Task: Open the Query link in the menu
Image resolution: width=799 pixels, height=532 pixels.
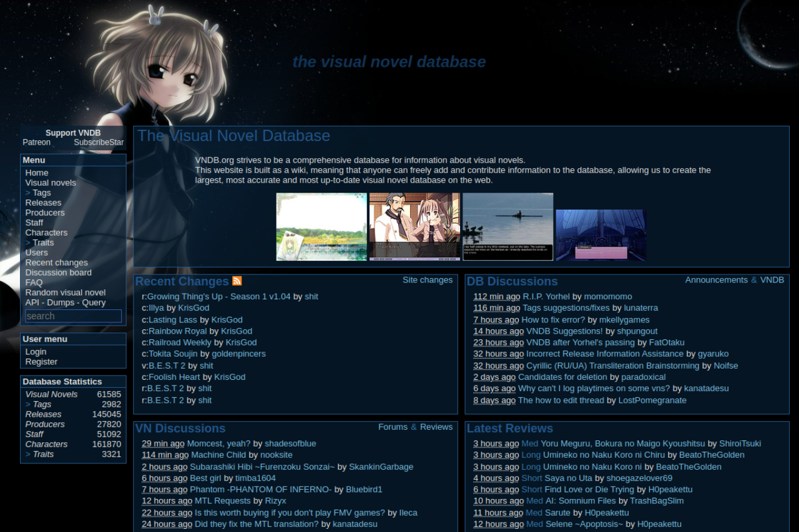Action: click(94, 302)
